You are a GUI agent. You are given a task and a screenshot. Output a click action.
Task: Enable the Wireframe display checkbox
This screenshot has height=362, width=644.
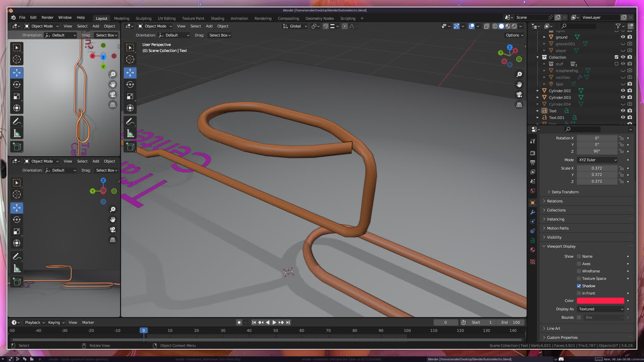pos(579,271)
